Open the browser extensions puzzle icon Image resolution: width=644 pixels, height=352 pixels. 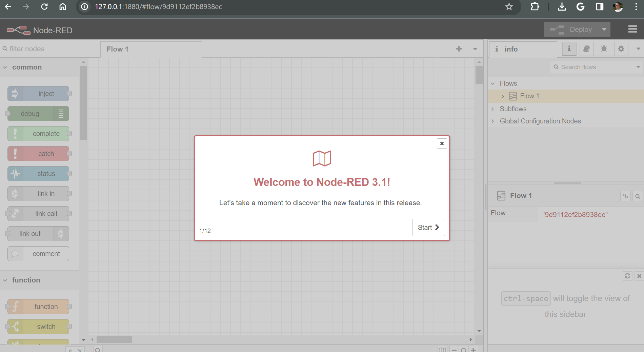[x=535, y=6]
